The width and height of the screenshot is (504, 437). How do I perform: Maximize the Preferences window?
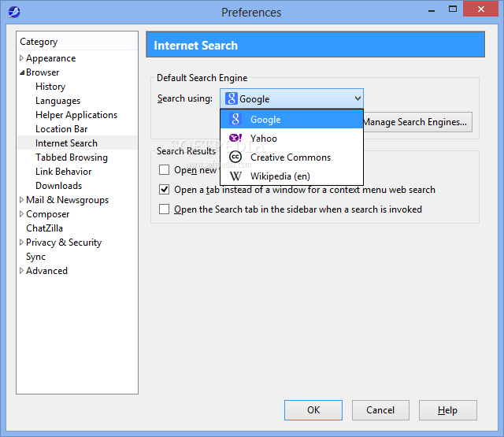(x=453, y=9)
